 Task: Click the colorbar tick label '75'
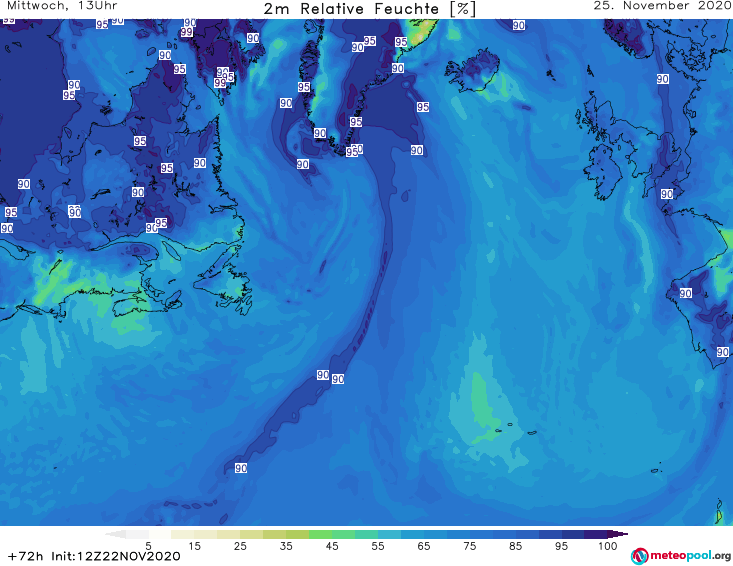coord(470,546)
